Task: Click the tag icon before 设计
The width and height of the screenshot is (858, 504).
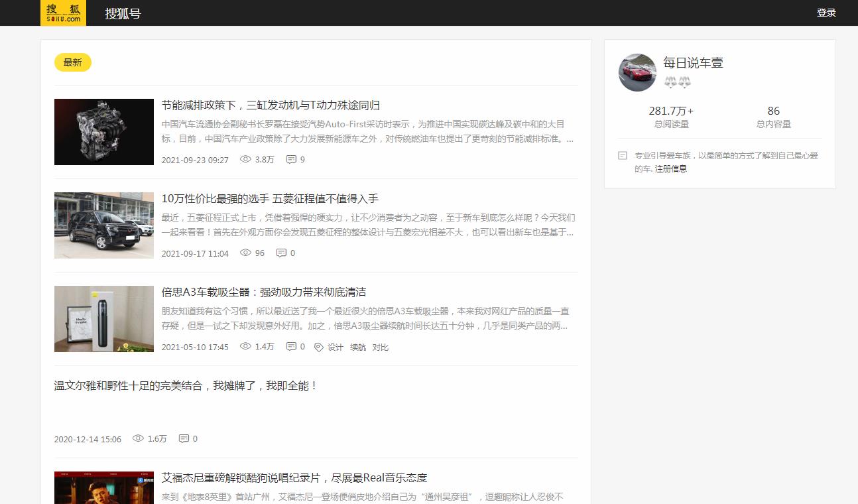Action: click(318, 347)
